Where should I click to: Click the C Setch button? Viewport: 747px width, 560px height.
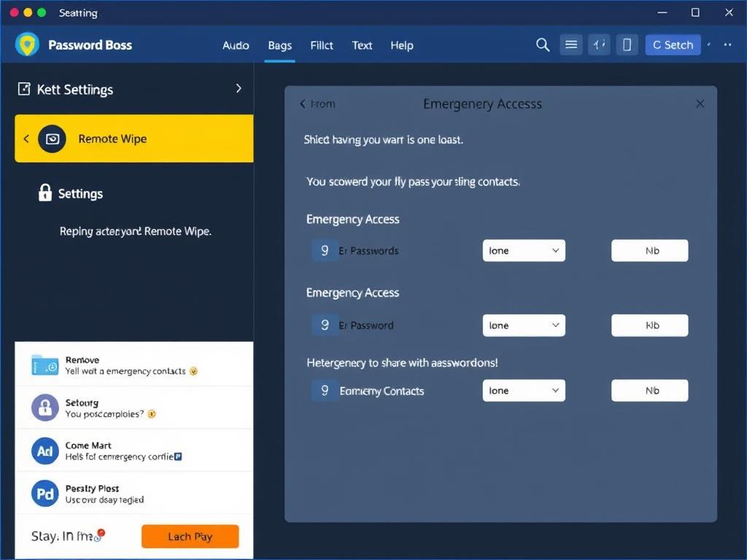[x=673, y=44]
